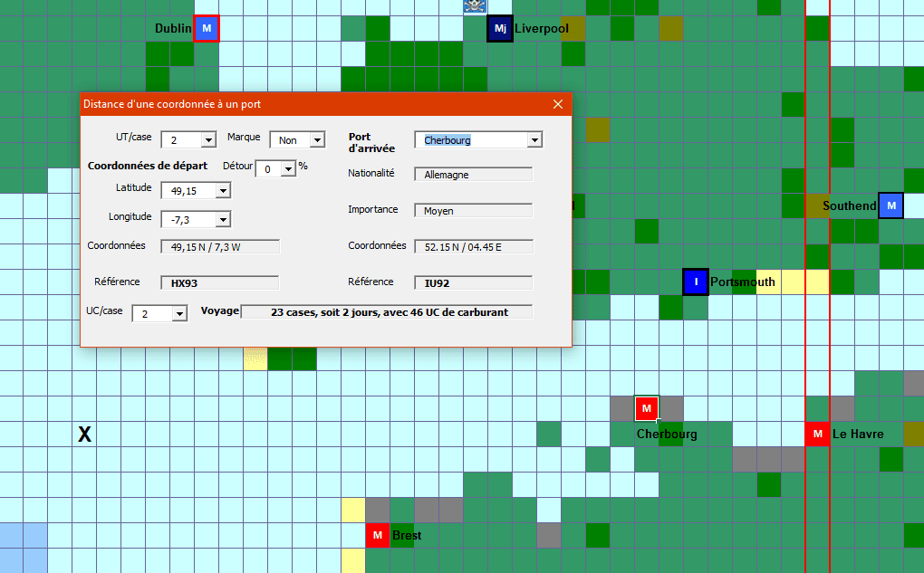Select the red Cherbourg port marker
This screenshot has width=924, height=573.
coord(647,408)
